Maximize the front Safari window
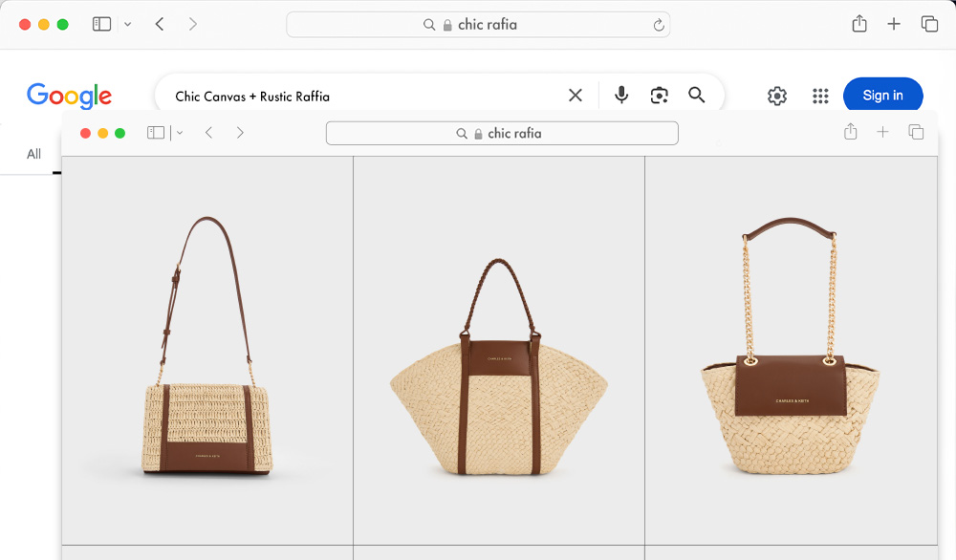956x560 pixels. tap(120, 133)
